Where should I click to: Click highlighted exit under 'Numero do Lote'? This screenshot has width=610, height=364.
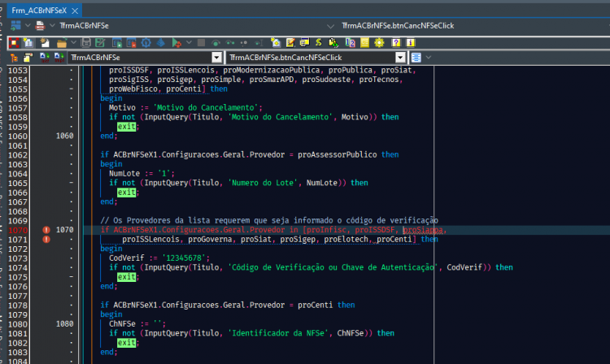126,193
